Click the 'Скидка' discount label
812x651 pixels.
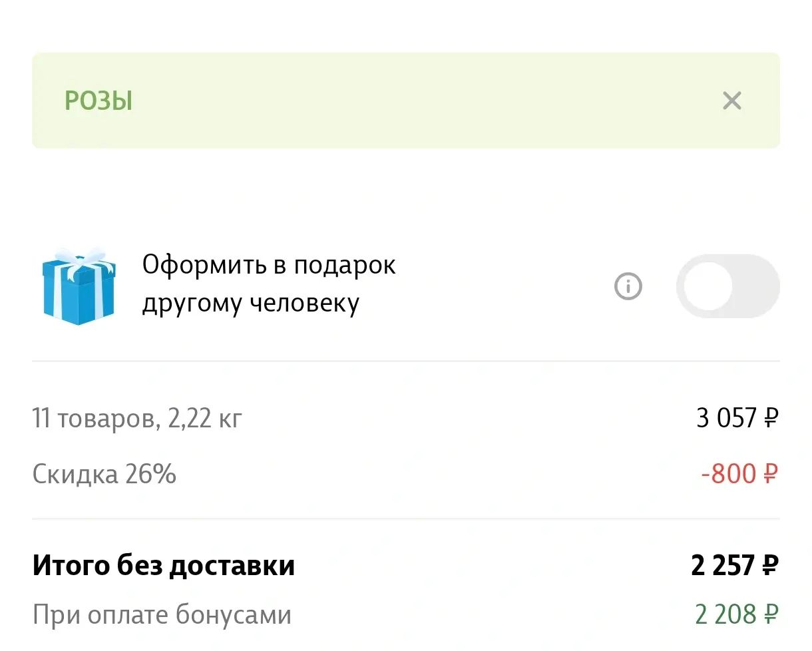(x=75, y=475)
